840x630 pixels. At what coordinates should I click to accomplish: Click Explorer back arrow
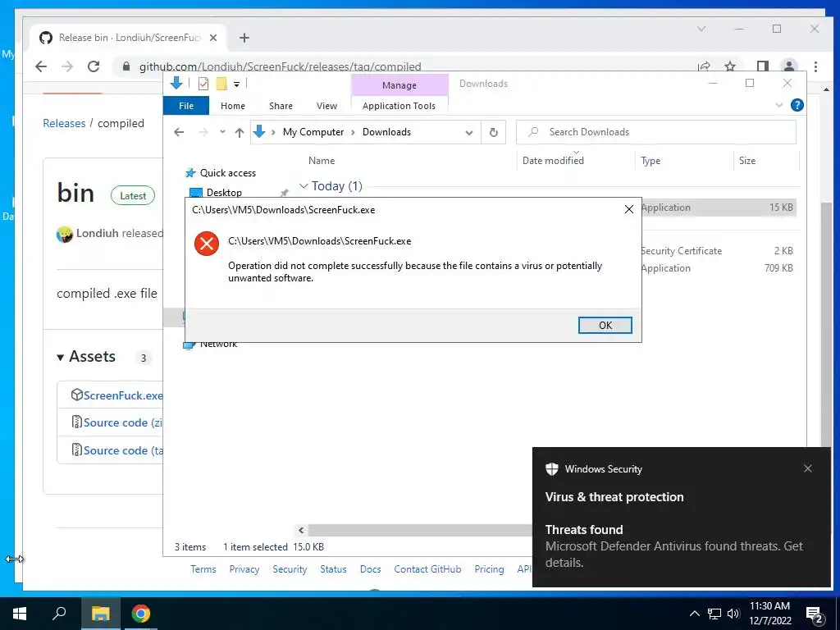[x=179, y=132]
